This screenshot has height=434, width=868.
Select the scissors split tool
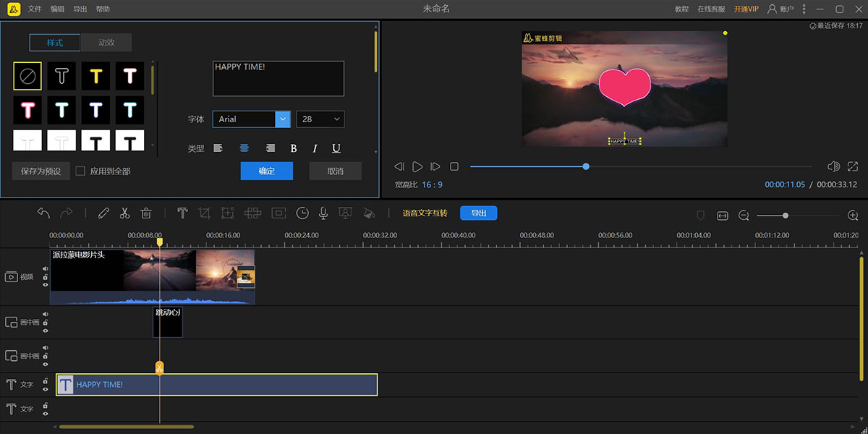tap(124, 213)
